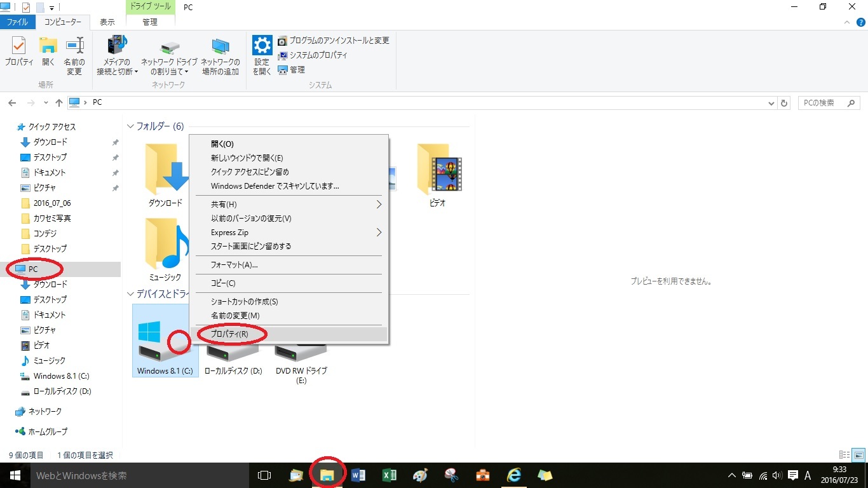Select Quick access (クイック アクセス) in tree
Viewport: 868px width, 488px height.
(x=52, y=127)
